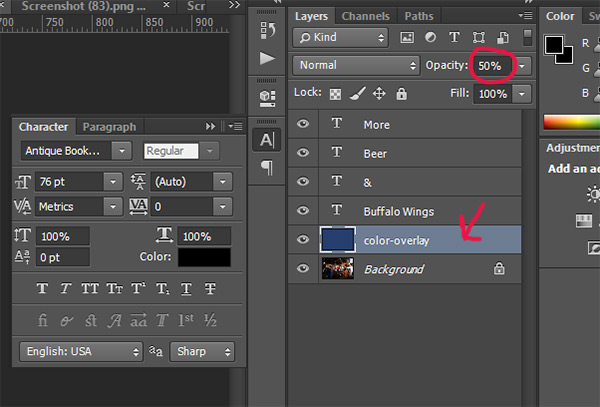Switch to the Paragraph tab
The image size is (600, 407).
(x=109, y=127)
